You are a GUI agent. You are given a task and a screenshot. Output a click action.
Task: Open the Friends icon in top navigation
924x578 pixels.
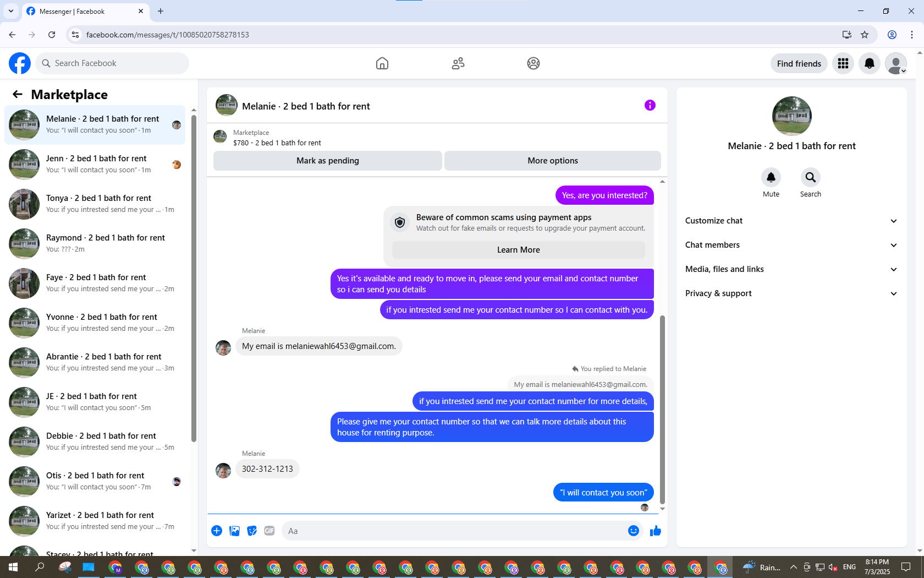click(x=458, y=63)
